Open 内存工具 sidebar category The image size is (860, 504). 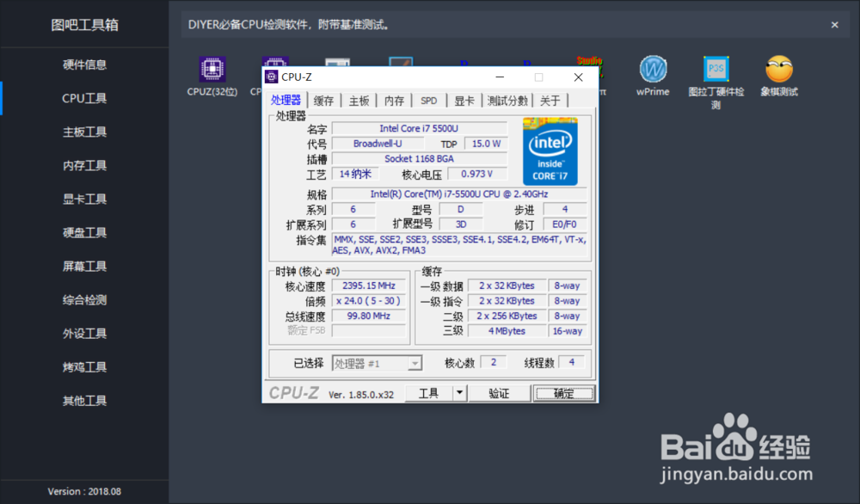[x=84, y=166]
